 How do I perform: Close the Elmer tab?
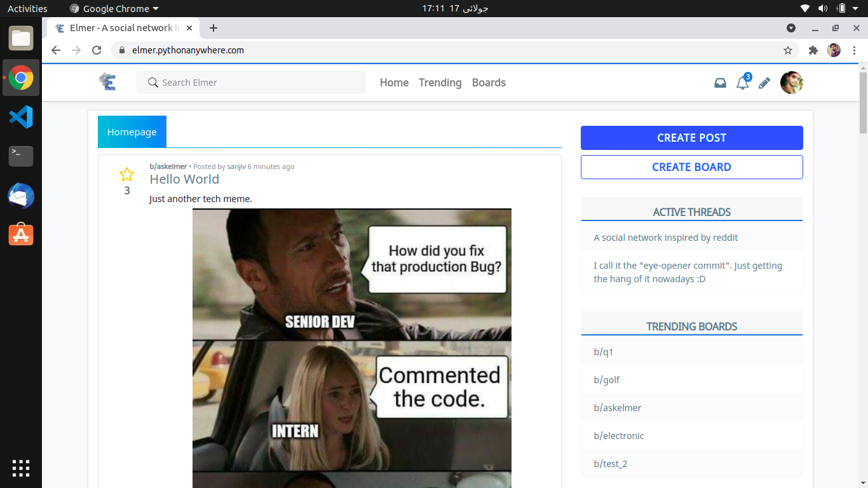tap(189, 28)
